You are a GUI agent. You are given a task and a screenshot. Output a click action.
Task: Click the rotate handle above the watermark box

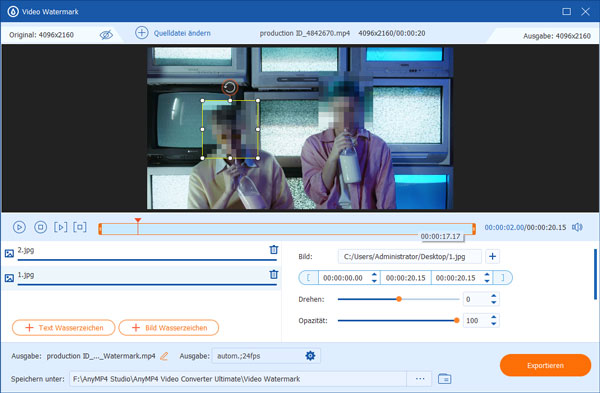click(x=230, y=88)
